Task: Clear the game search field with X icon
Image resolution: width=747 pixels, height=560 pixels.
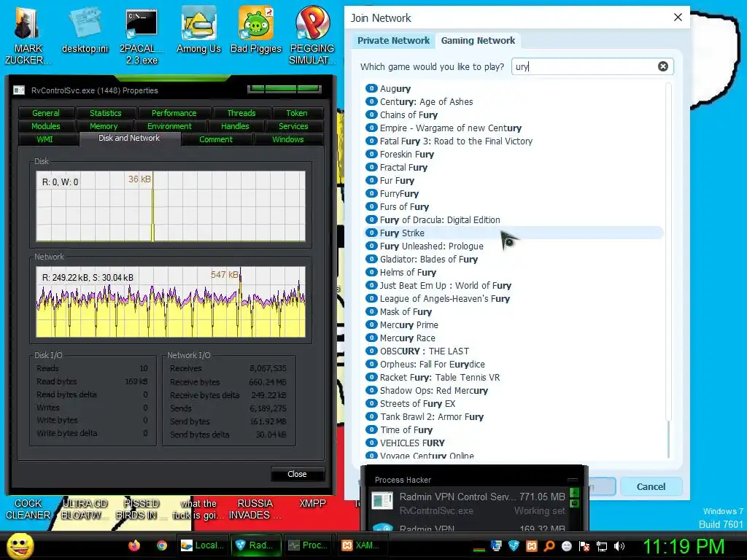Action: (662, 66)
